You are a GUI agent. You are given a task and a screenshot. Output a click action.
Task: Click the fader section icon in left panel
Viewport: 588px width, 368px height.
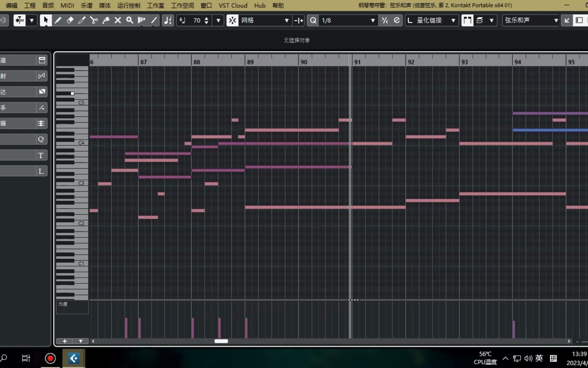click(x=41, y=123)
